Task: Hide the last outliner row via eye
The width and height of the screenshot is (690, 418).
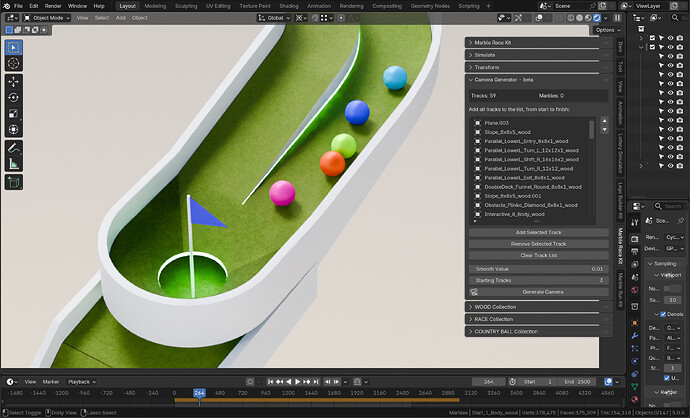Action: [670, 166]
